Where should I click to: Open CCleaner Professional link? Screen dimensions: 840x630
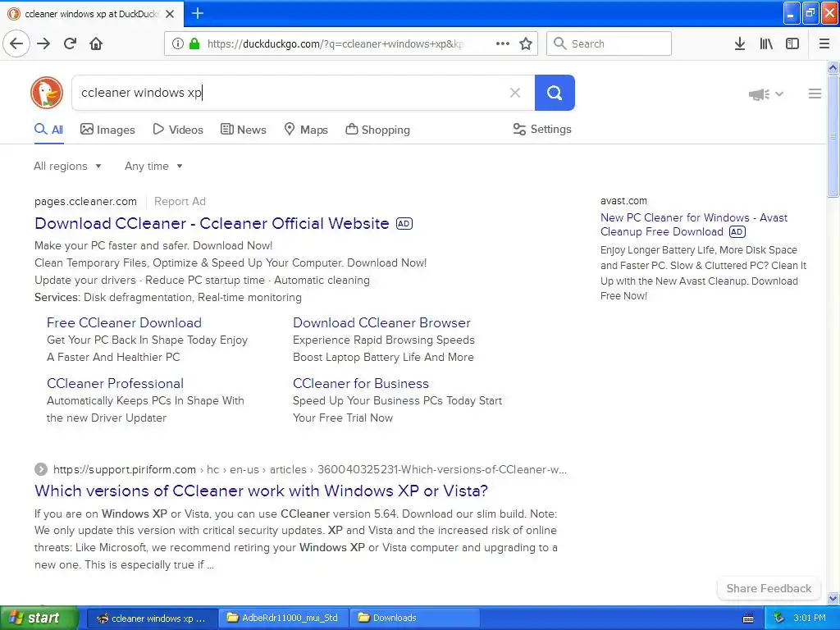point(115,384)
